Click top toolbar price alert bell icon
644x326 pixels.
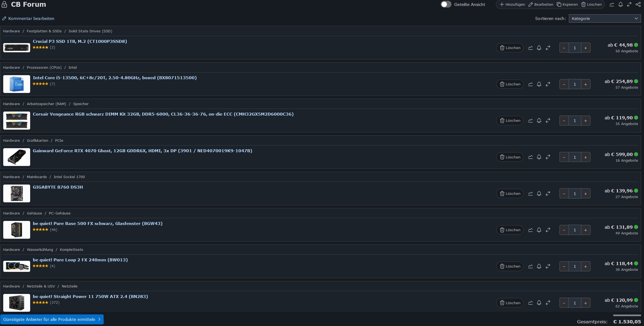pyautogui.click(x=621, y=5)
